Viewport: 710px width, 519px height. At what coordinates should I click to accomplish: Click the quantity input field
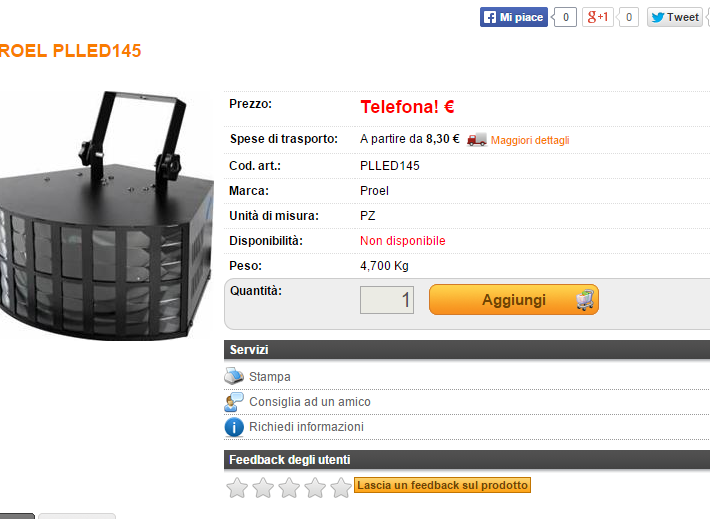tap(387, 300)
